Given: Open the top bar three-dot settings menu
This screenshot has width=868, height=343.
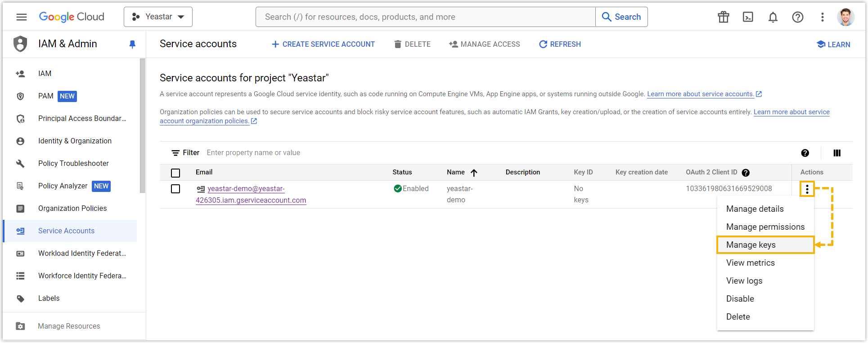Looking at the screenshot, I should coord(822,17).
